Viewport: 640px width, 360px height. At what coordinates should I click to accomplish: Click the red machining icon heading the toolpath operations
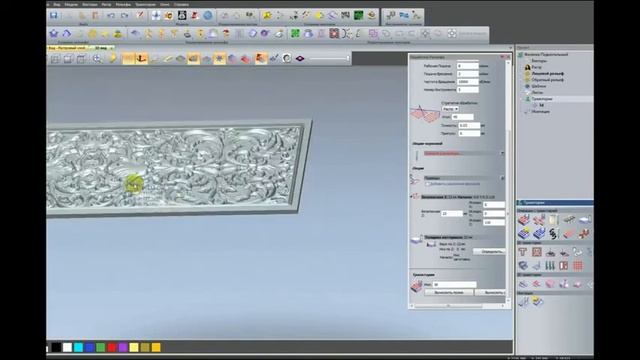(524, 220)
